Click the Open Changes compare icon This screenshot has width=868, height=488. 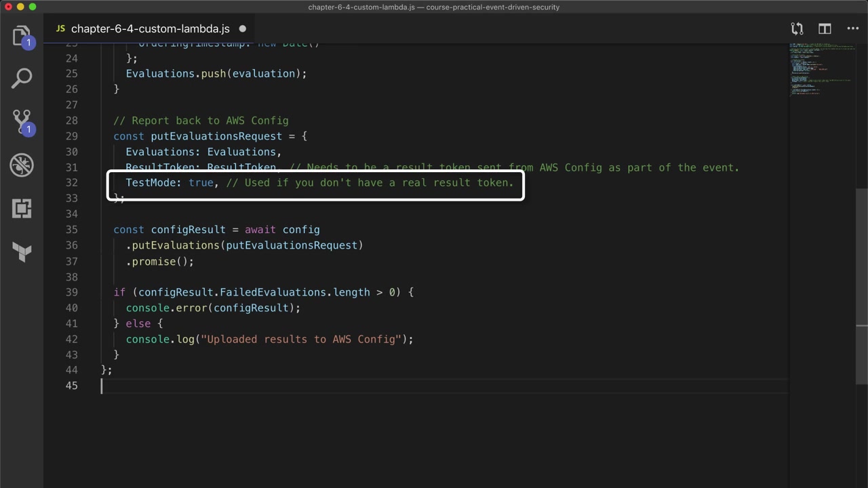797,28
